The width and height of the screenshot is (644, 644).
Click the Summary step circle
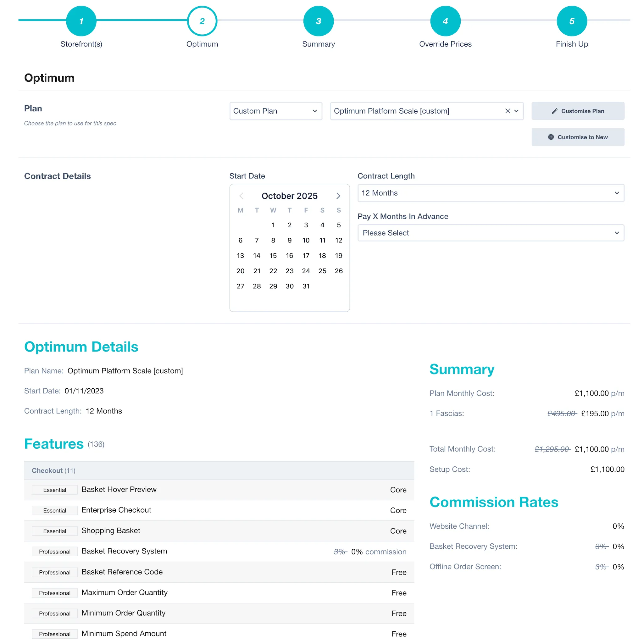click(318, 21)
